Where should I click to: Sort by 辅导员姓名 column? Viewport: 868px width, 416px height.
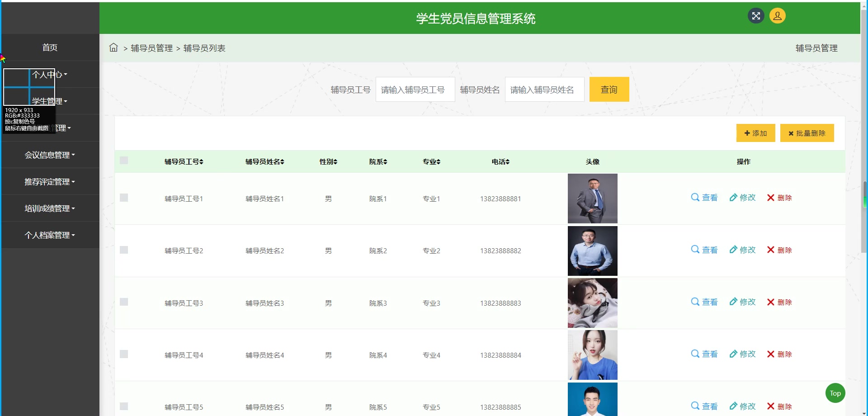coord(265,161)
